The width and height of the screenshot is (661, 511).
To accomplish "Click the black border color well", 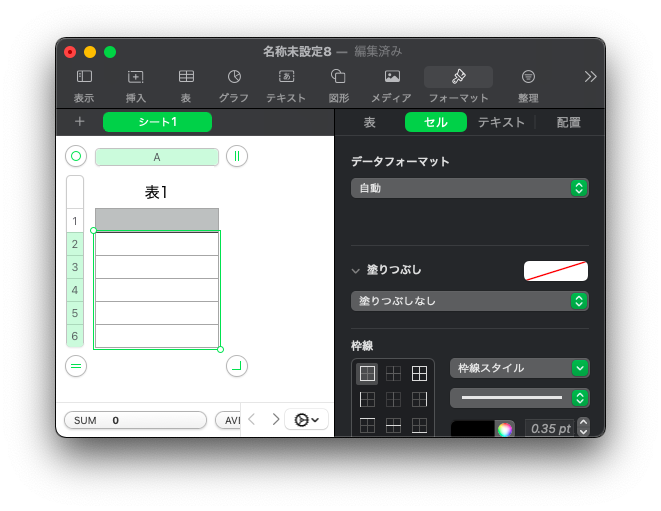I will click(x=473, y=429).
